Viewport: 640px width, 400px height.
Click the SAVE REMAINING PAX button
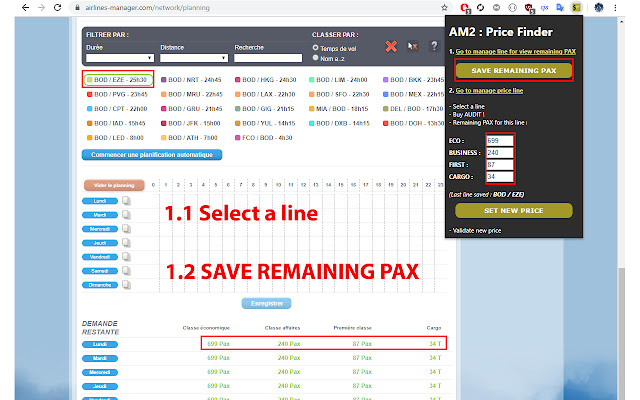514,70
